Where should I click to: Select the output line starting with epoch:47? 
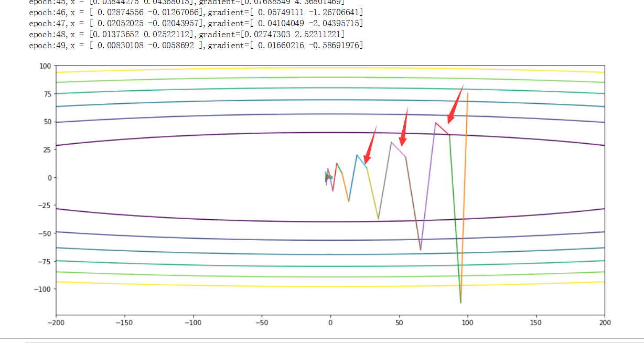tap(196, 24)
